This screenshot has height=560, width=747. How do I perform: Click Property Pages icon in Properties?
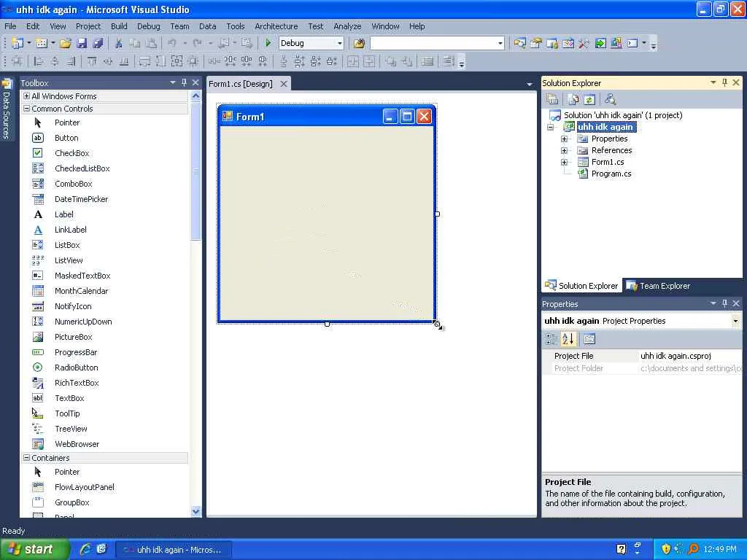pyautogui.click(x=589, y=339)
